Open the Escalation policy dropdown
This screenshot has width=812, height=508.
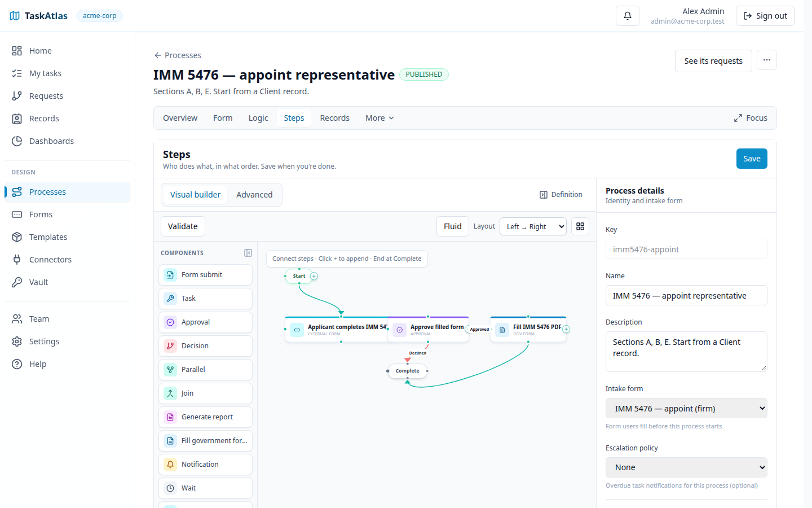coord(686,467)
